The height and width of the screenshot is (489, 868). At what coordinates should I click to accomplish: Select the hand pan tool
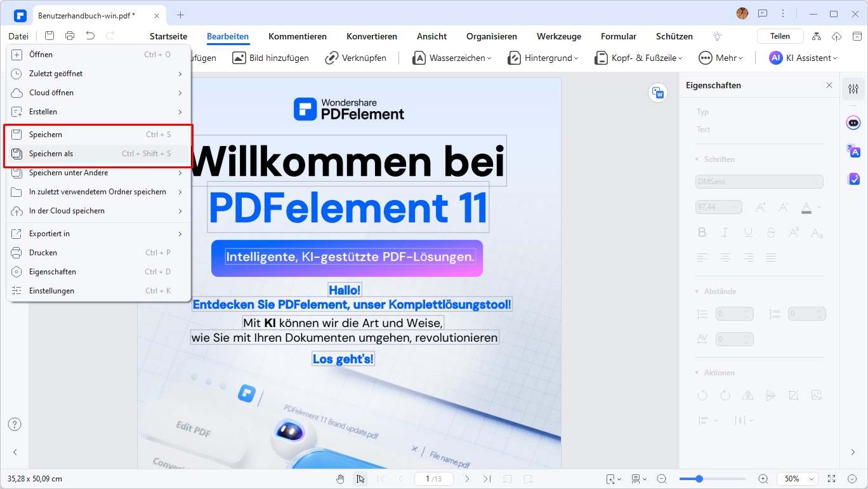pos(341,479)
